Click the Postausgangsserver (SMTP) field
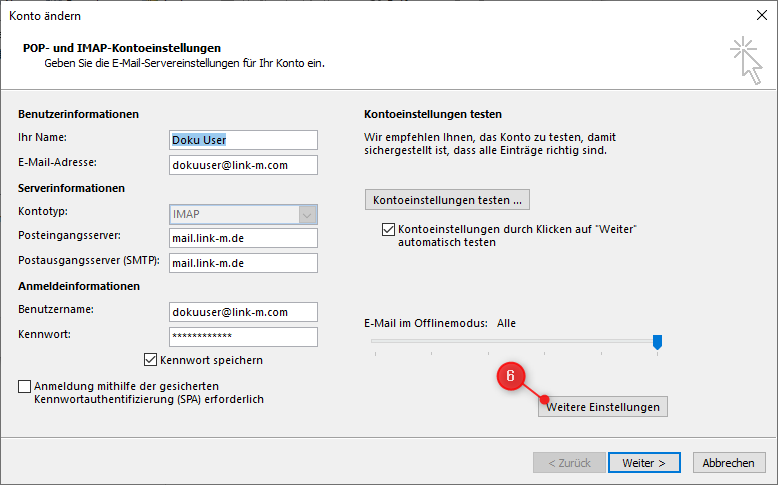778x485 pixels. coord(243,263)
